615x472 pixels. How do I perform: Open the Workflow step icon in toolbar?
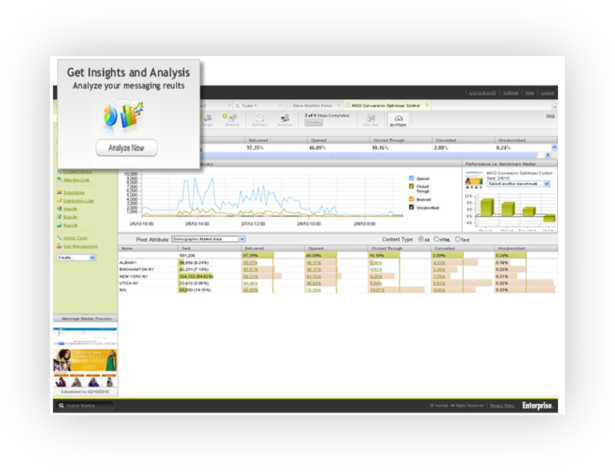[x=285, y=118]
